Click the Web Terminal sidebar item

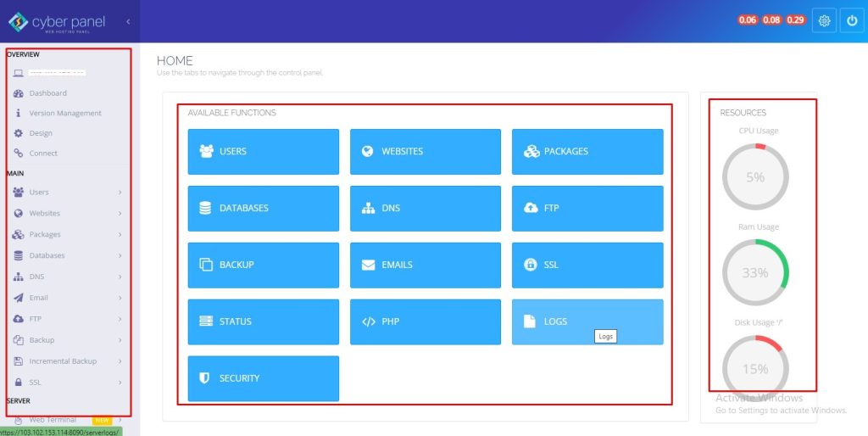coord(53,420)
